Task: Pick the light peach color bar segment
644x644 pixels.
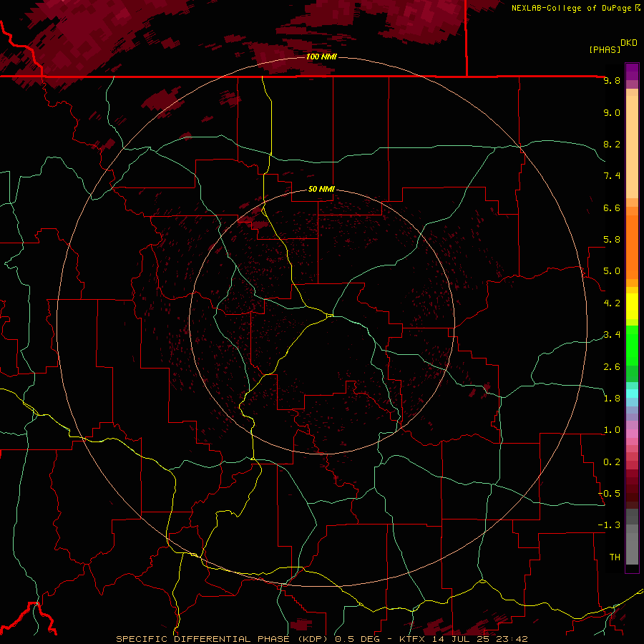Action: coord(632,147)
